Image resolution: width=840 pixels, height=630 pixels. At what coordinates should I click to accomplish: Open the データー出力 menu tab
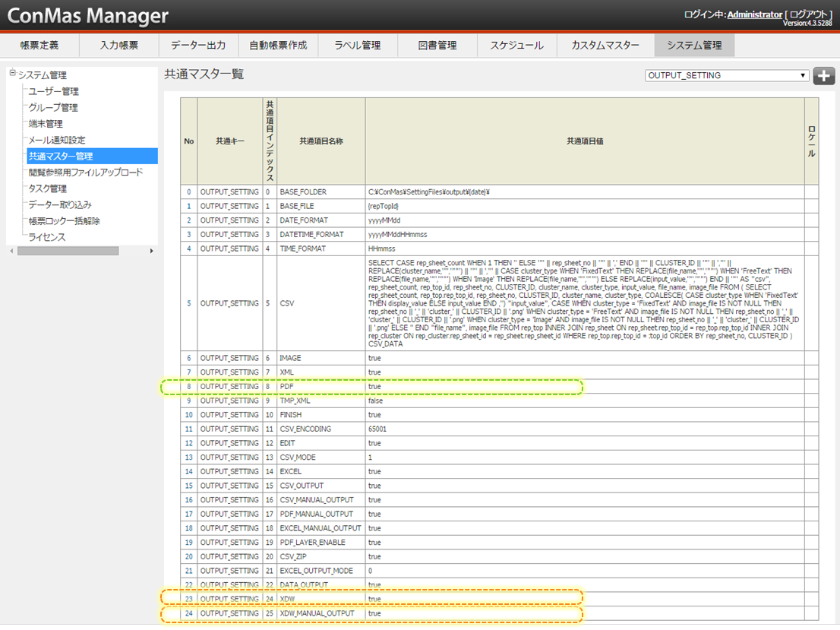(x=198, y=46)
